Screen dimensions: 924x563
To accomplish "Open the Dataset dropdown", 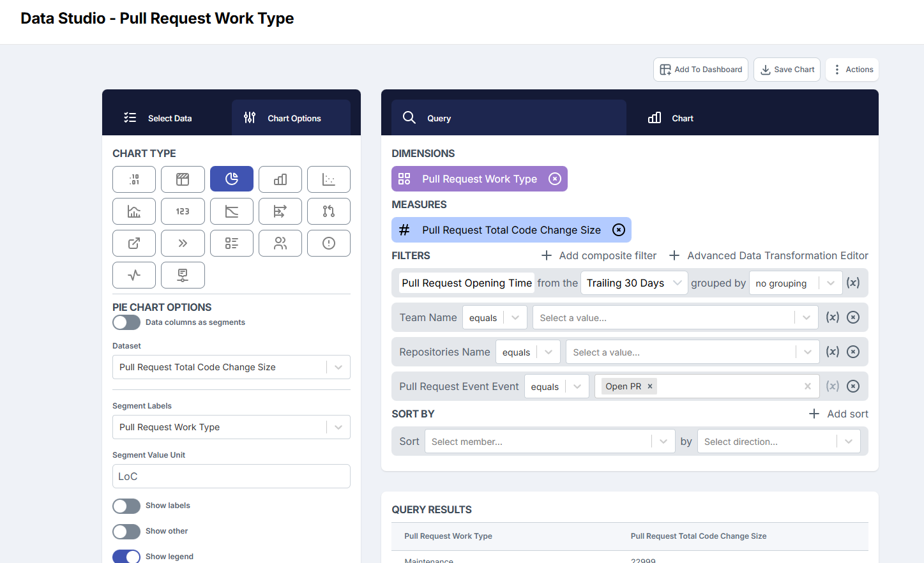I will coord(231,367).
